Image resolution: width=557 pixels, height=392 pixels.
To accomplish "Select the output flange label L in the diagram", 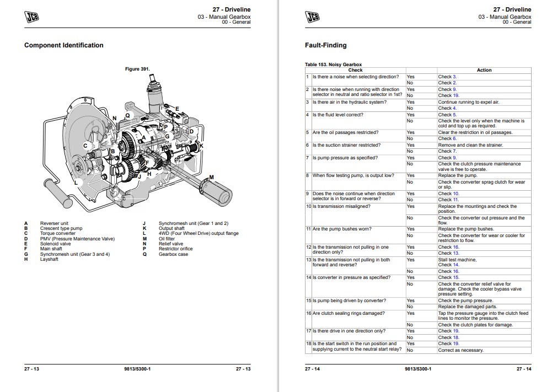I will click(x=76, y=183).
